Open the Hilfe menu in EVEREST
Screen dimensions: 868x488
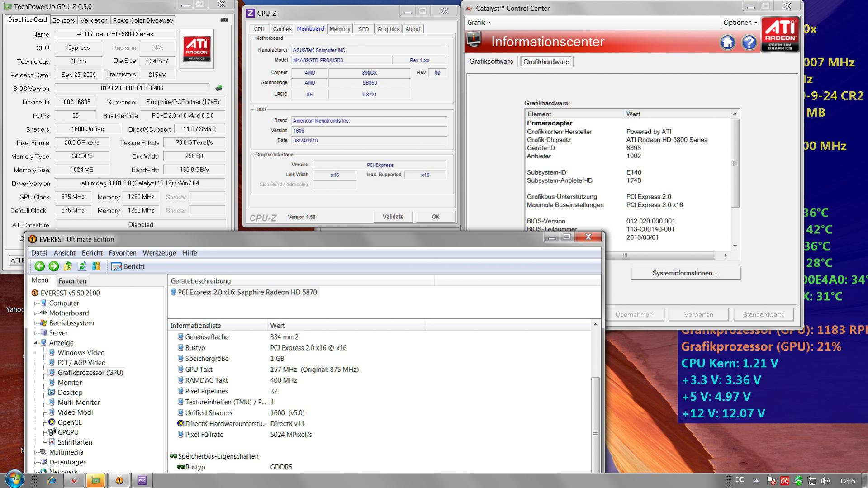[190, 253]
